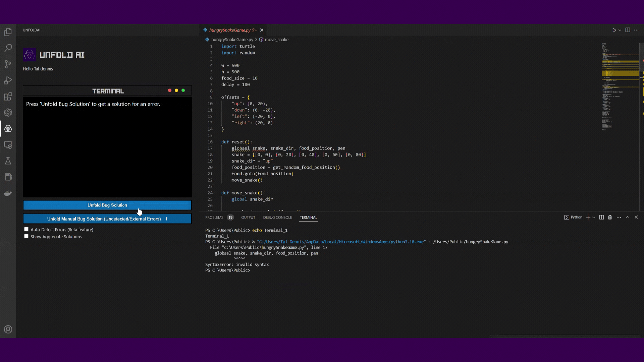Run the Python file with play icon
Viewport: 644px width, 362px height.
614,30
